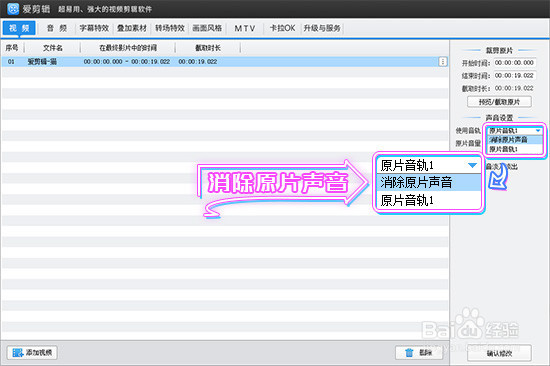
Task: Click the 删除 trash button
Action: point(419,353)
